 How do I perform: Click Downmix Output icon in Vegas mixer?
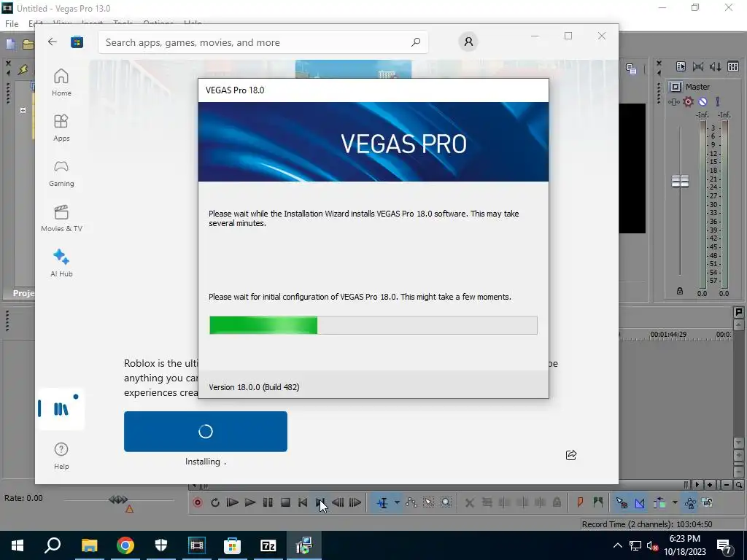[x=698, y=66]
